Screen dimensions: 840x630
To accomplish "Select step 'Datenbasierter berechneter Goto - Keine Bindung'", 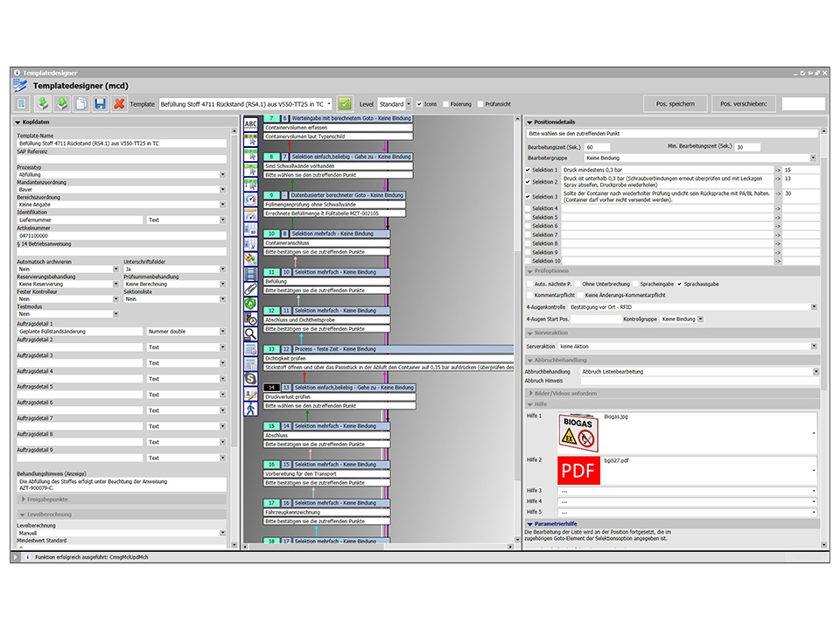I will 347,195.
